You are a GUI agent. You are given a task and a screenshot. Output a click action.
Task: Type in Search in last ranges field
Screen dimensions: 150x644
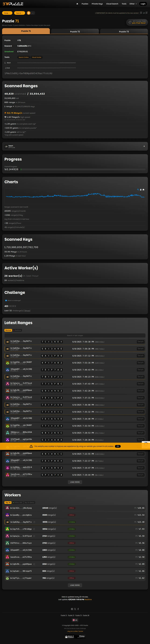click(x=75, y=336)
